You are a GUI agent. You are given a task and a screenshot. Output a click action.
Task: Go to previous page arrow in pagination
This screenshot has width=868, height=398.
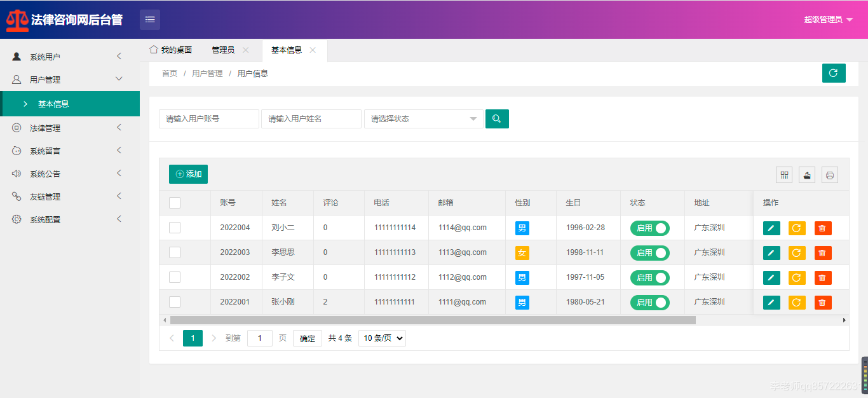coord(172,338)
